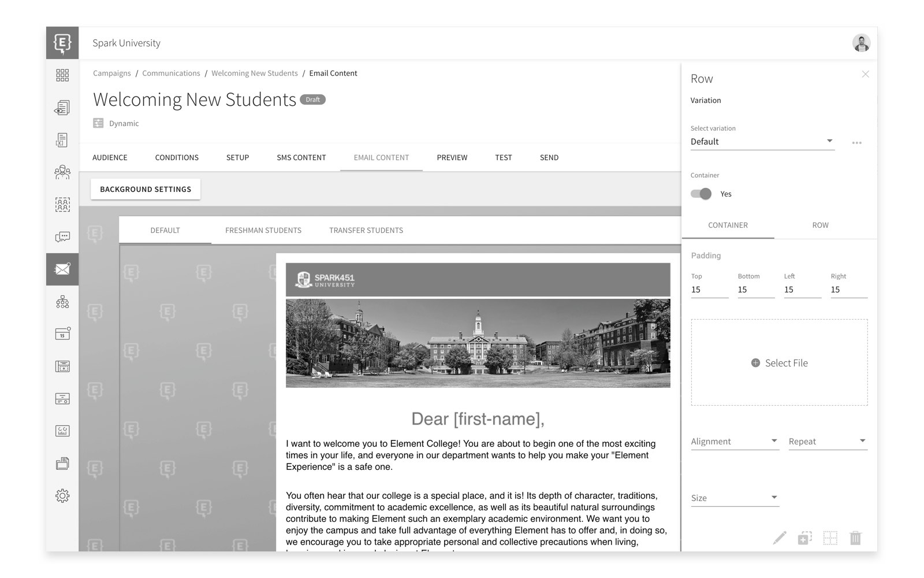Go to Welcoming New Students breadcrumb

[x=255, y=73]
